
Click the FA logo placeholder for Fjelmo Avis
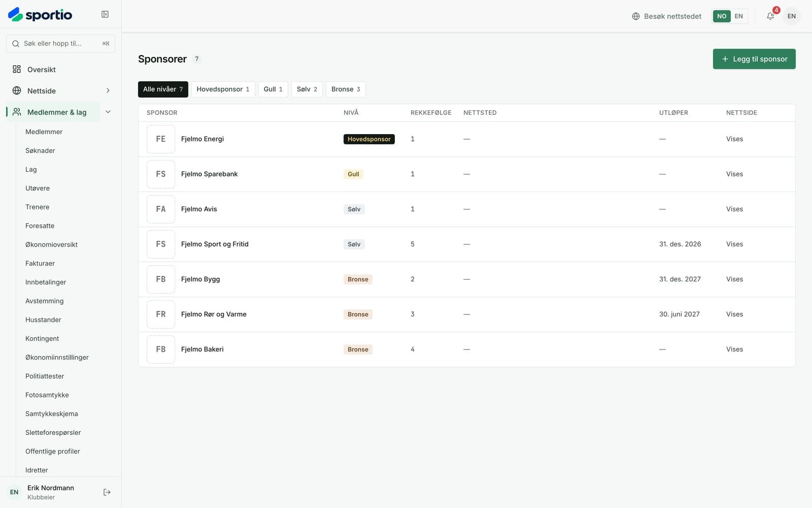coord(161,209)
